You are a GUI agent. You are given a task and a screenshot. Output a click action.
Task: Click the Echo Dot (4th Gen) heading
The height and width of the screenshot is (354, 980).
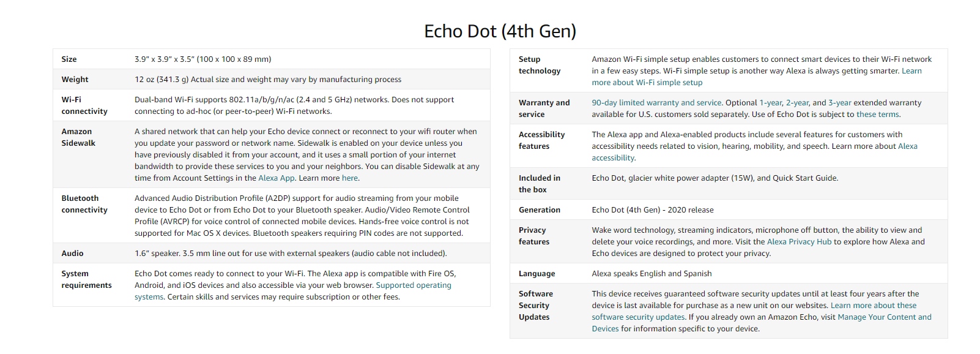click(x=500, y=31)
